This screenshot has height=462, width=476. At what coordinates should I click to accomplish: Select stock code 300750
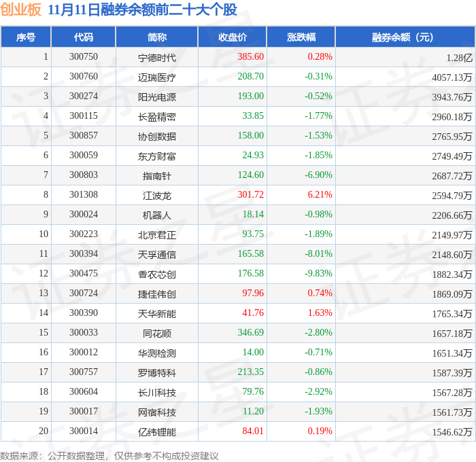(84, 56)
